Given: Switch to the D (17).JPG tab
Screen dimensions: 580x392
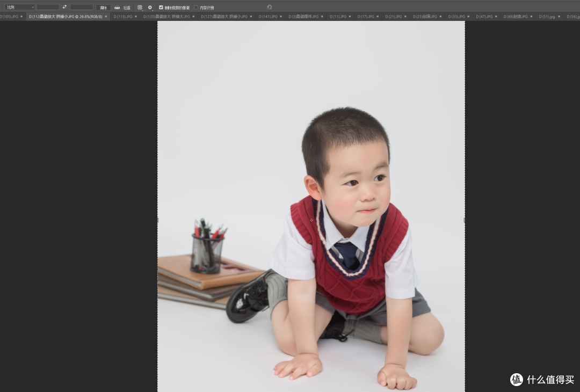Looking at the screenshot, I should (x=366, y=17).
